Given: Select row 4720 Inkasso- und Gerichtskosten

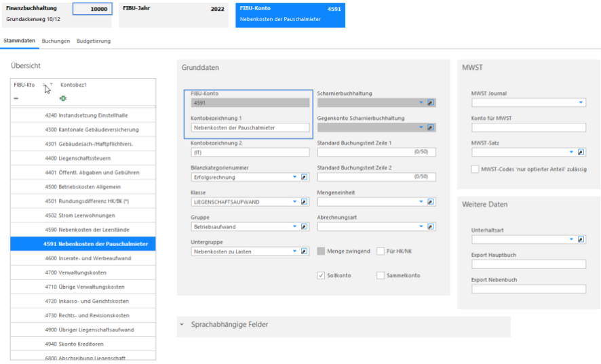Looking at the screenshot, I should tap(83, 301).
